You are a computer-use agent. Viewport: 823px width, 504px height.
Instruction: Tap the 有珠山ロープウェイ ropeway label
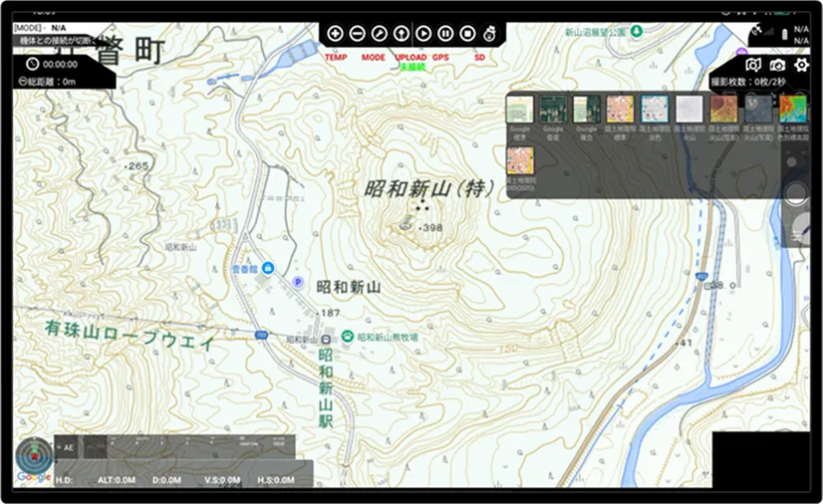[x=130, y=335]
